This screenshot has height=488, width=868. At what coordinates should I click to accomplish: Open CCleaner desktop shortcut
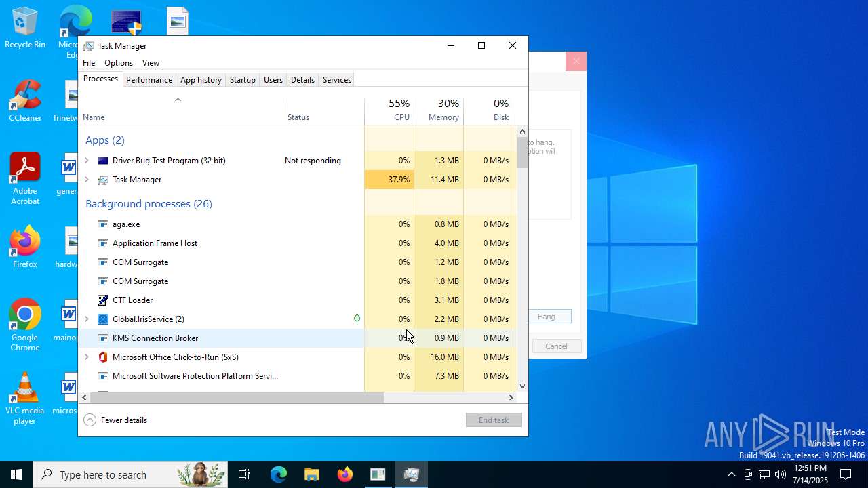coord(25,101)
